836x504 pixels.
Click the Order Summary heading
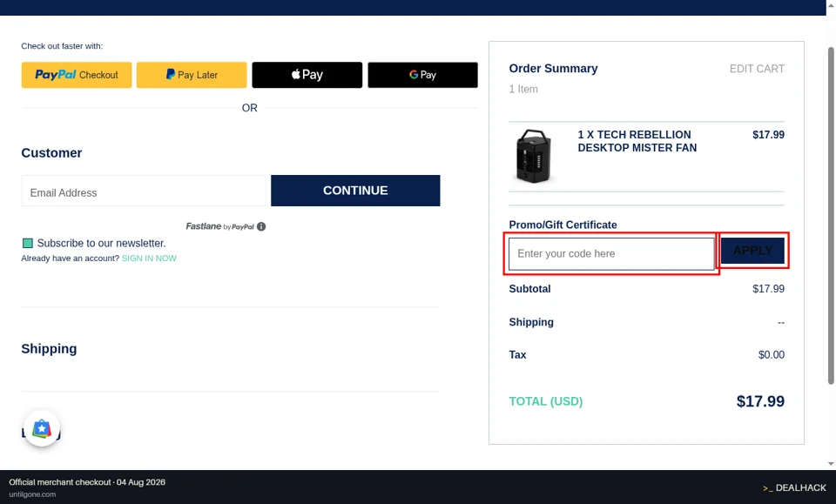[x=554, y=69]
